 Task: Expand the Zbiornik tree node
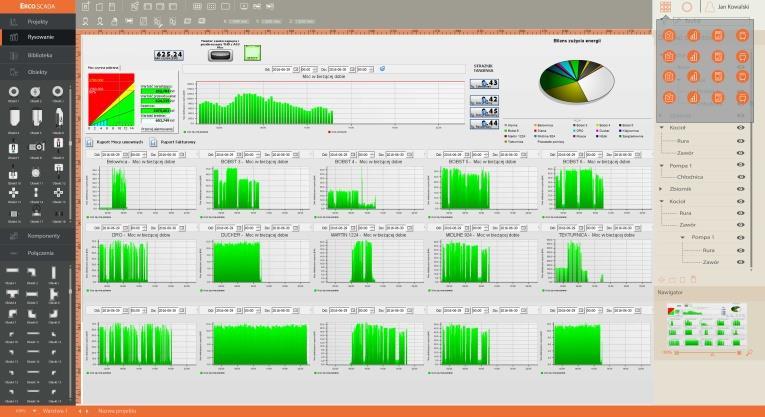coord(661,189)
